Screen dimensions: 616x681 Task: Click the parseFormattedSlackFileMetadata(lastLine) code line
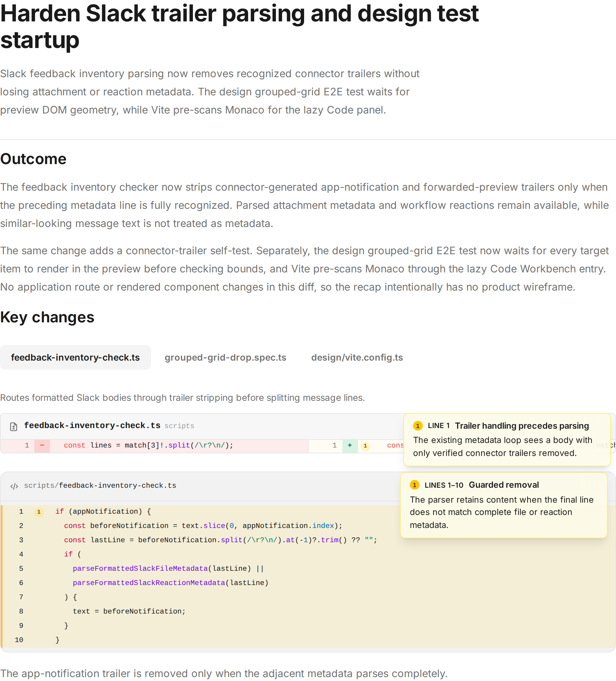(168, 568)
